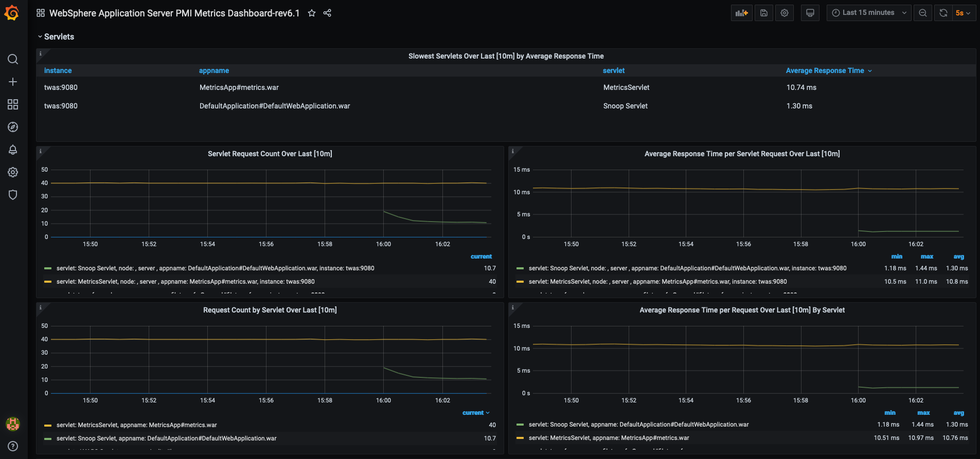Click the dashboard grid icon beside title
Viewport: 980px width, 459px height.
point(41,13)
